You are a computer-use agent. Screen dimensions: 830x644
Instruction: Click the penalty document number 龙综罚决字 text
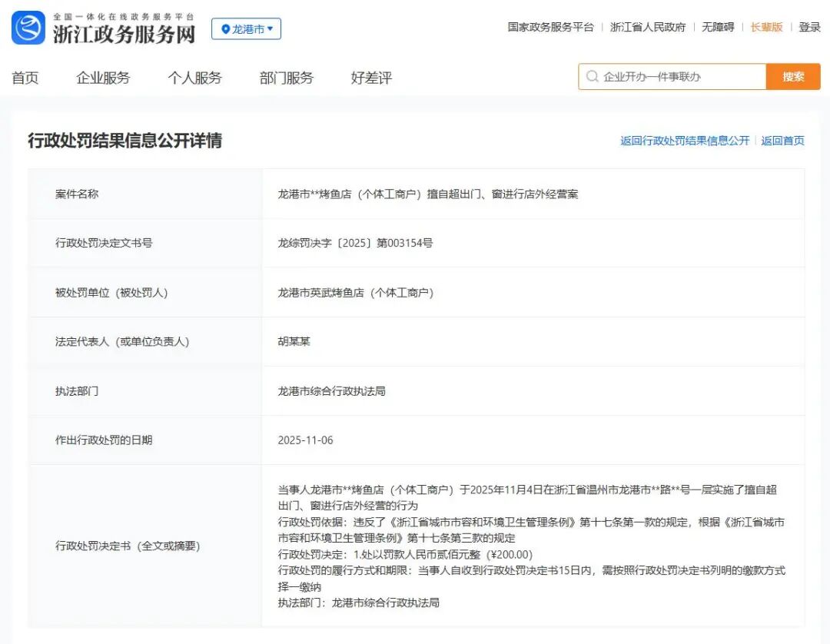pyautogui.click(x=355, y=243)
